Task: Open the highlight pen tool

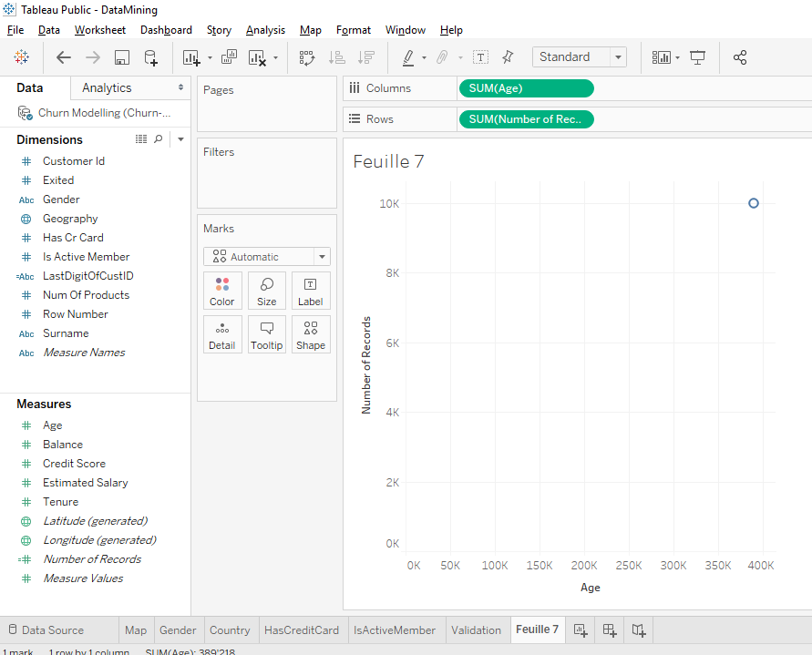Action: pos(409,56)
